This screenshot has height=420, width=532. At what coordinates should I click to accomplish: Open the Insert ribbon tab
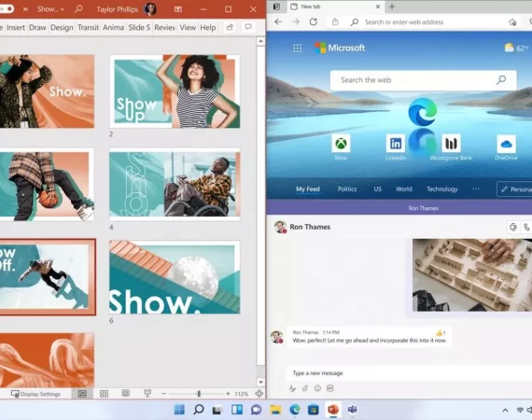coord(16,27)
